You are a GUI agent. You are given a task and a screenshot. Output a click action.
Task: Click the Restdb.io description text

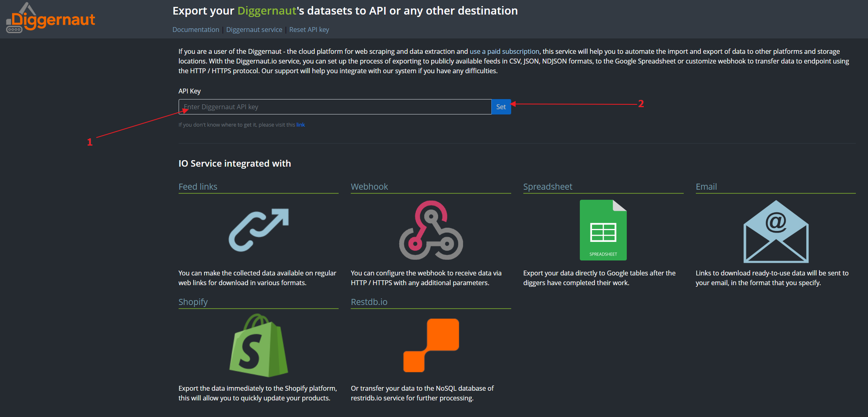[422, 393]
